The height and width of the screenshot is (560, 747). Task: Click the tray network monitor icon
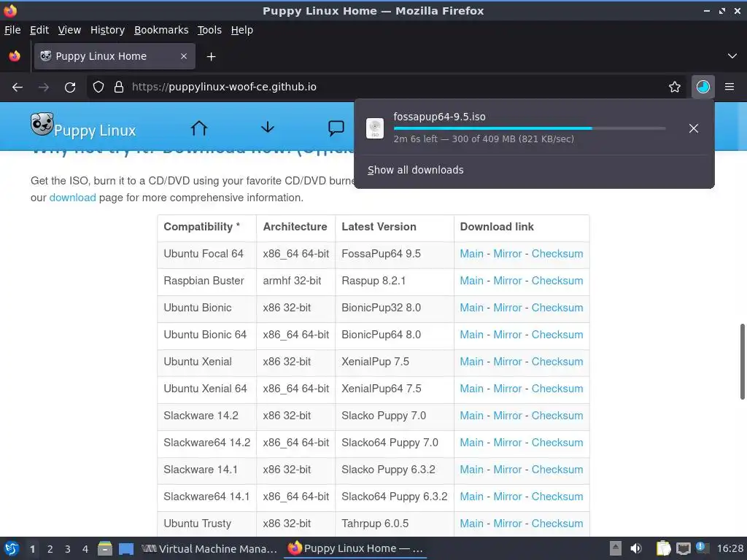683,548
